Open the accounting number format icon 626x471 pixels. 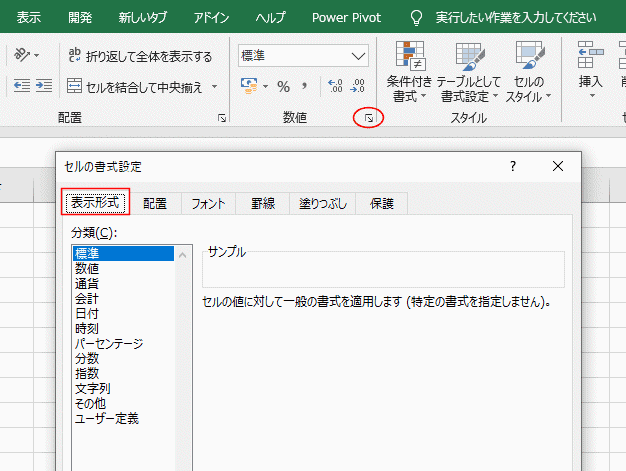[254, 87]
